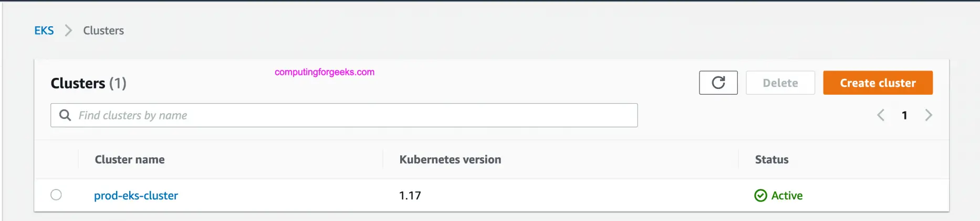Click the breadcrumb separator arrow after EKS
This screenshot has height=221, width=980.
(68, 31)
